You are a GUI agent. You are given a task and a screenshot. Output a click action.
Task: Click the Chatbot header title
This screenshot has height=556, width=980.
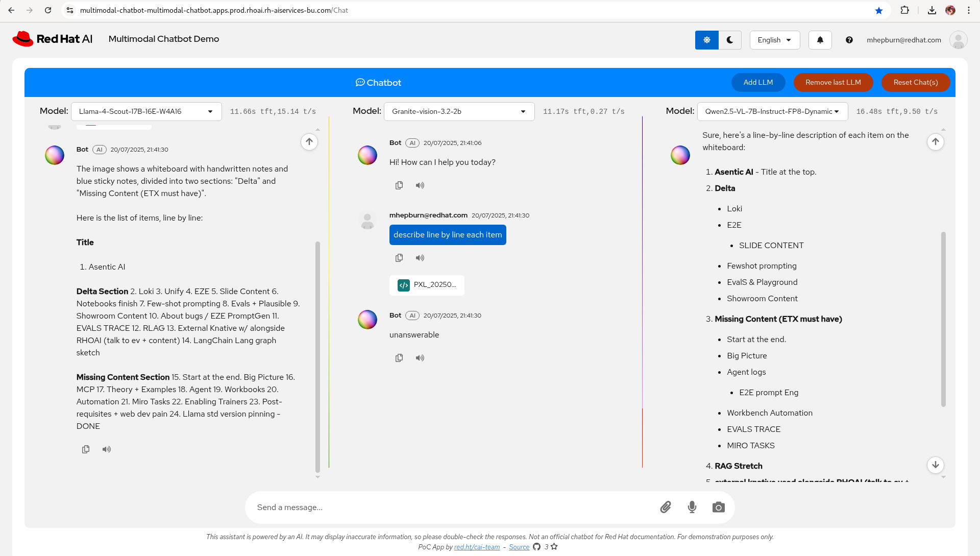379,83
